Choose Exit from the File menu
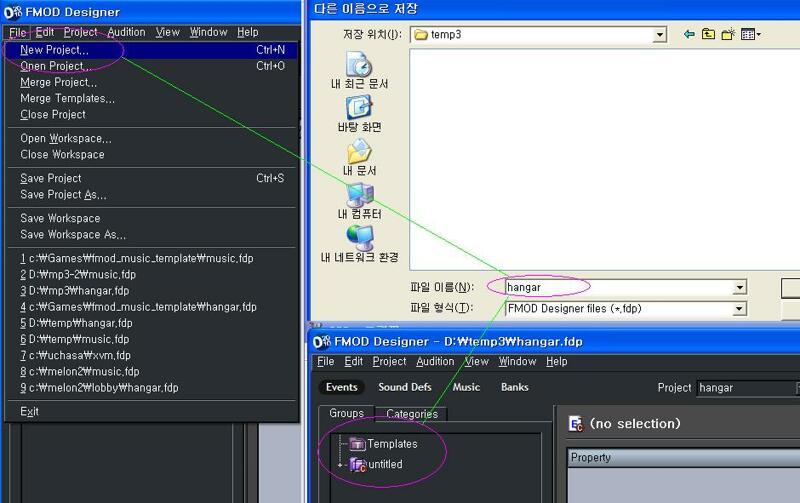 click(152, 412)
